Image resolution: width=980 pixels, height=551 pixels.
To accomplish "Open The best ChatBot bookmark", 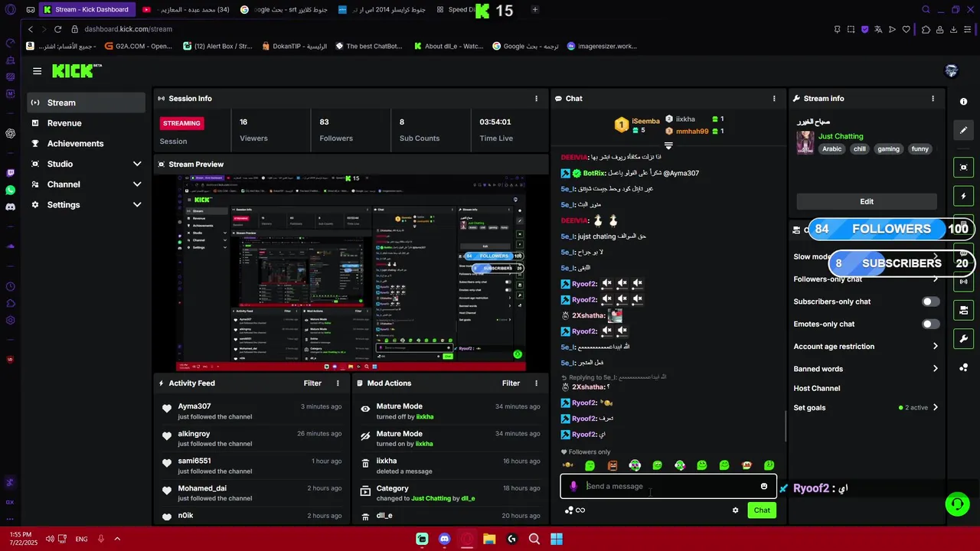I will [368, 46].
